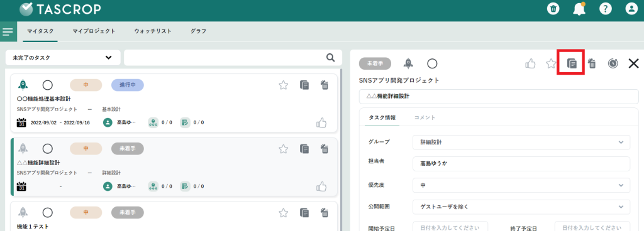Select the タスク情報 tab
Screen dimensions: 644x231
coord(382,117)
